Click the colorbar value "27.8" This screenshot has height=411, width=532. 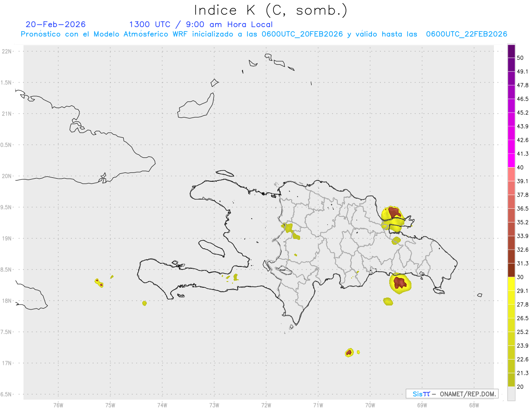pyautogui.click(x=523, y=305)
